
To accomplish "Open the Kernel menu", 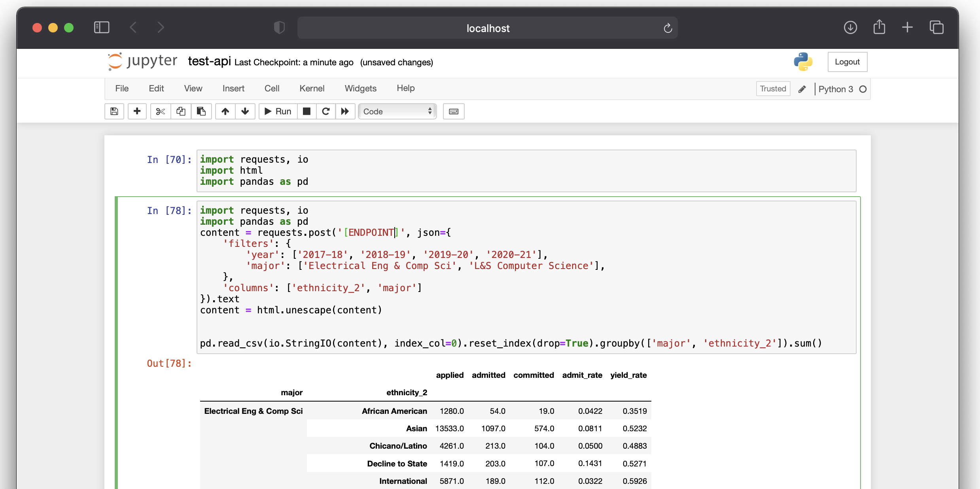I will (x=312, y=88).
